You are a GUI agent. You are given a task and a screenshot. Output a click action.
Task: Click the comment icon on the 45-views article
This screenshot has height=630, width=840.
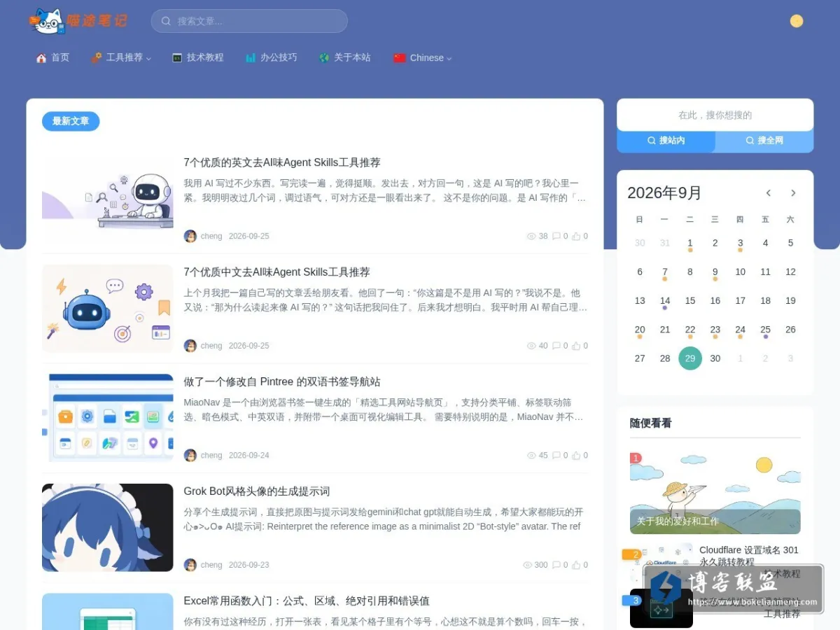click(x=556, y=456)
